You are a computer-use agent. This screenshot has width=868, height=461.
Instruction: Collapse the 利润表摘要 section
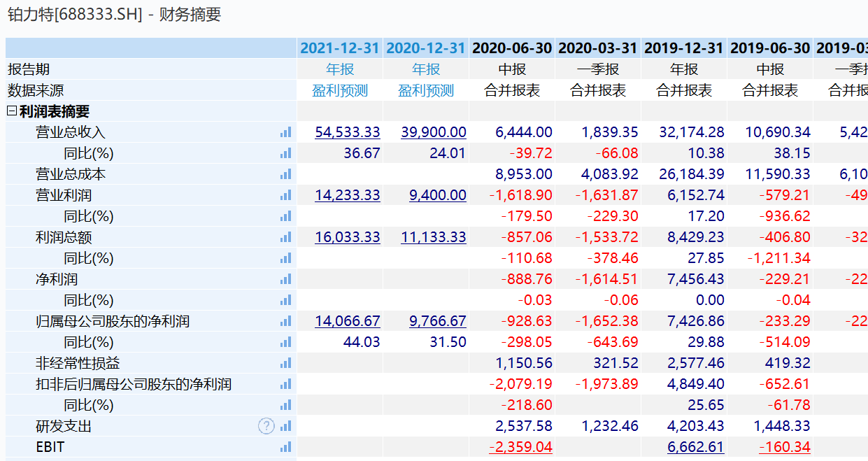(x=12, y=111)
